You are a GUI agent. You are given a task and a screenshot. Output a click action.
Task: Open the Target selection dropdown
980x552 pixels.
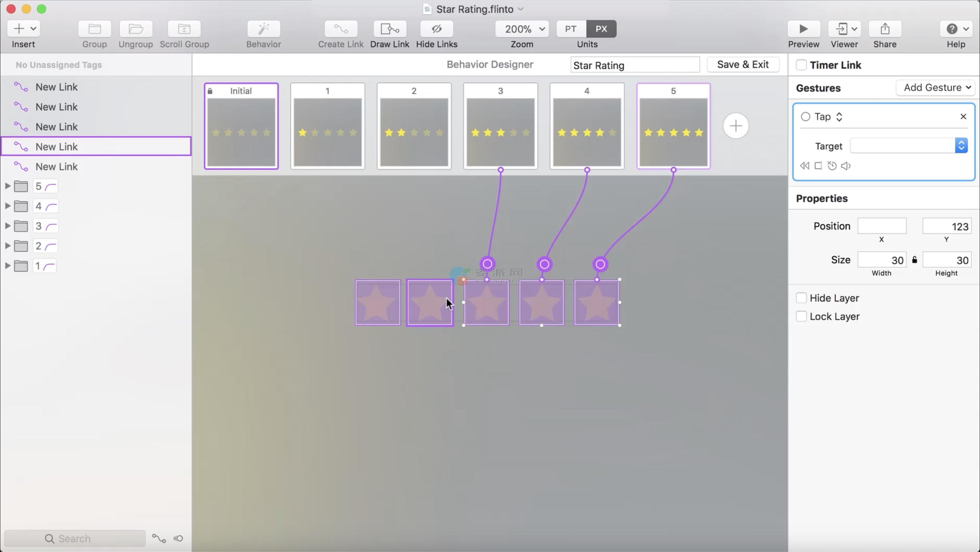[x=961, y=146]
